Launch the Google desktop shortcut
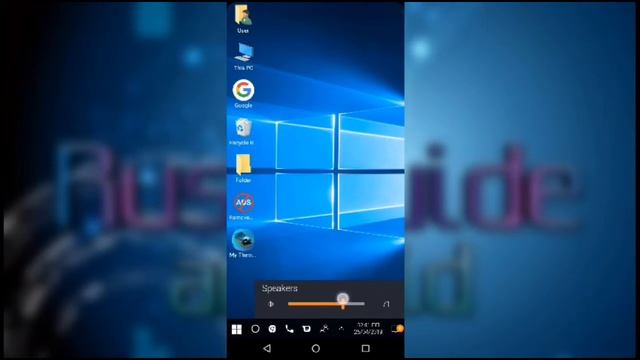Image resolution: width=640 pixels, height=360 pixels. pyautogui.click(x=243, y=94)
